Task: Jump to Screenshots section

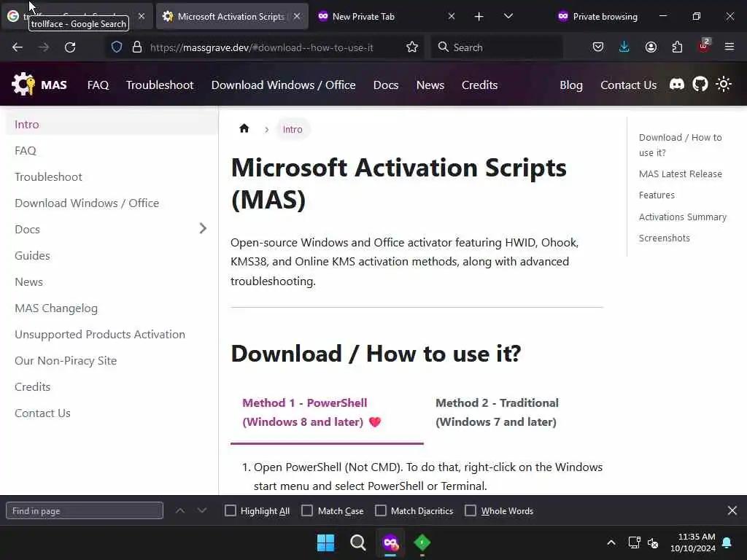Action: (664, 238)
